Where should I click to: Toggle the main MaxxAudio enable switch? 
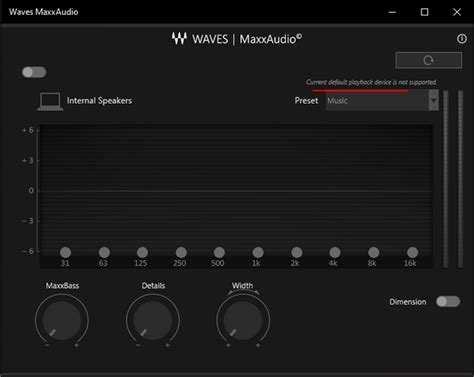[34, 72]
